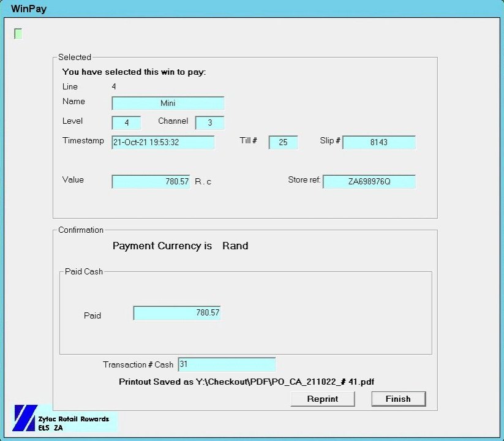The image size is (504, 441).
Task: Click the Line number value 4
Action: (114, 87)
